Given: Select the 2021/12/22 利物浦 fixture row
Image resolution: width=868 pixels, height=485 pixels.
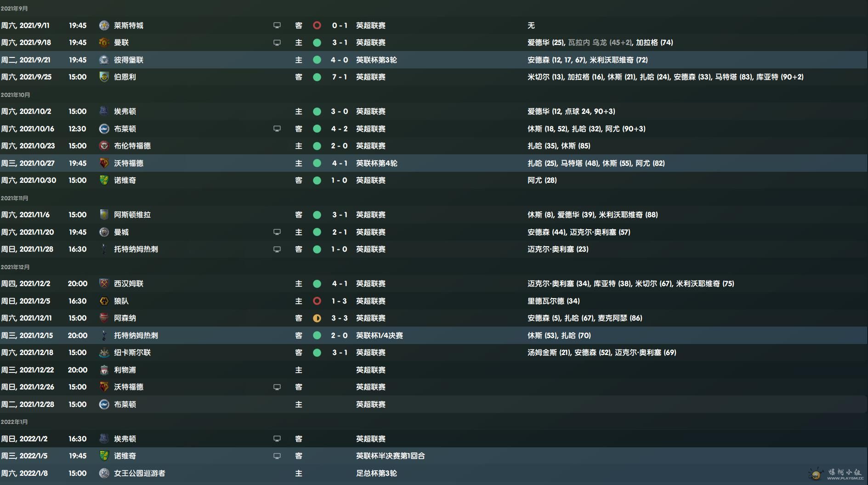Looking at the screenshot, I should coord(434,370).
